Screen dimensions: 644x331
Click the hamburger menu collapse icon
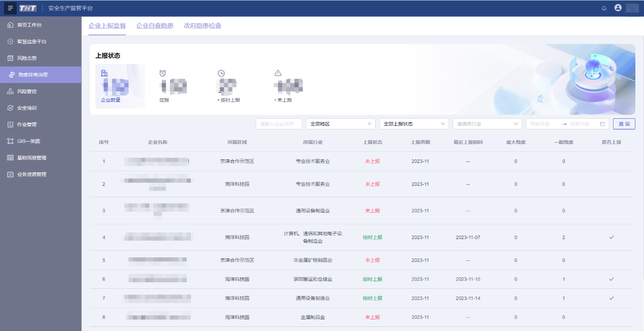[10, 8]
